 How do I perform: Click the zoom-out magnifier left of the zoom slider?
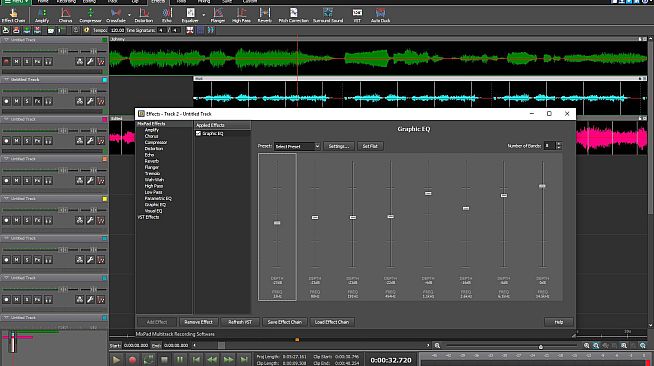(437, 346)
